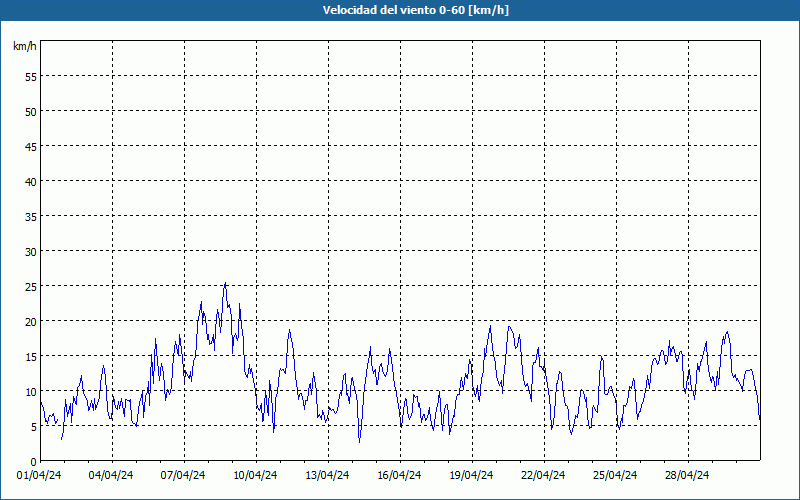Click the '5' y-axis label
The image size is (800, 500).
click(34, 427)
